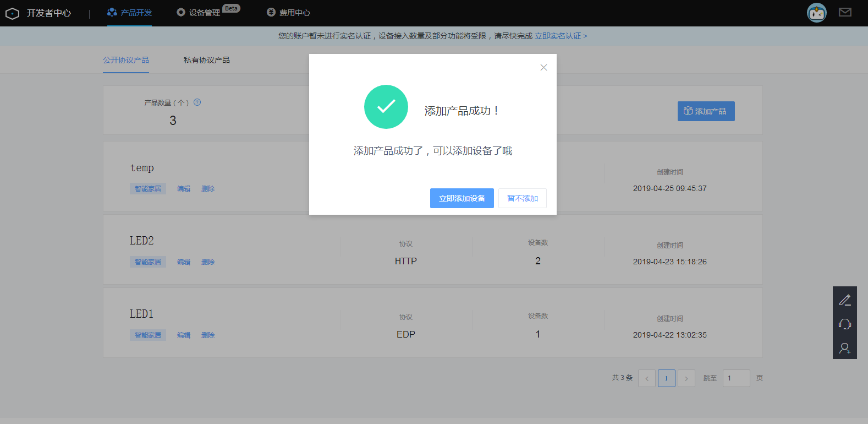Screen dimensions: 868x424
Task: Click the help question mark beside 产品数量
Action: tap(197, 102)
